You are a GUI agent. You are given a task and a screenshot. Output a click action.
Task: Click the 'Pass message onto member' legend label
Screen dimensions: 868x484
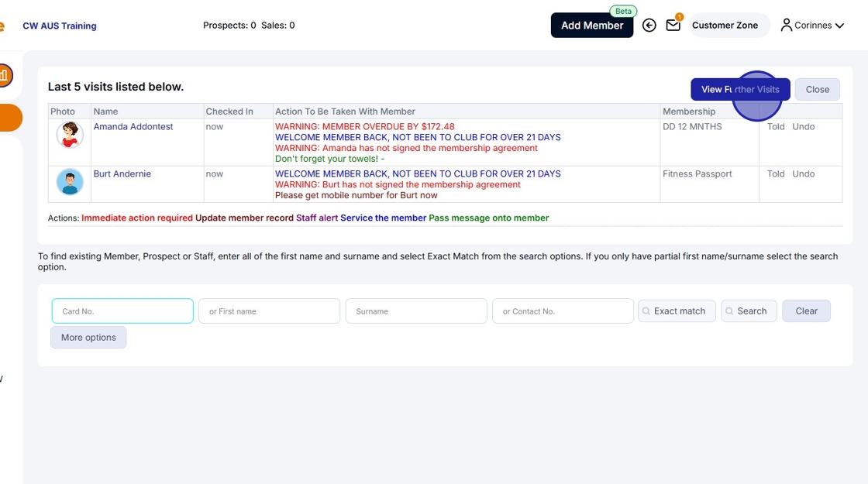489,218
